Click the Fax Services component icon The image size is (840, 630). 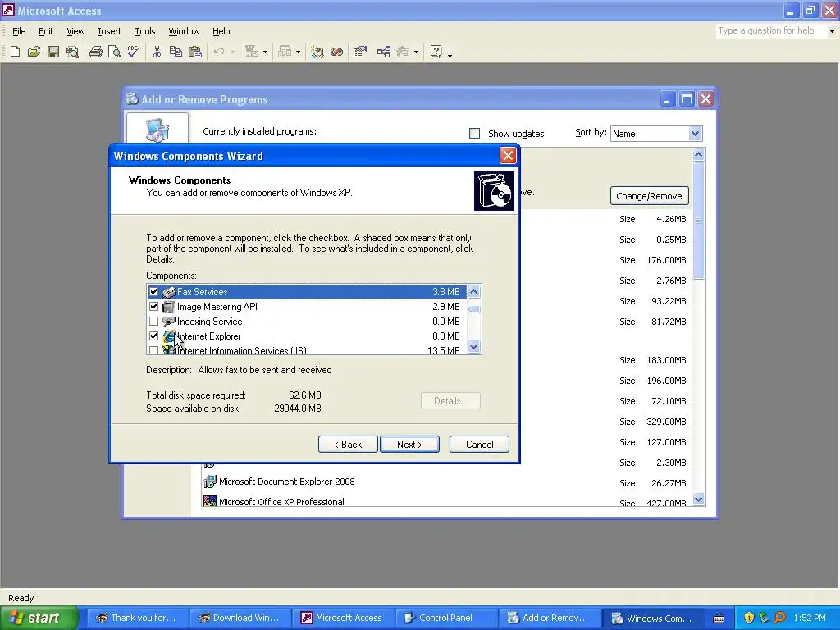[169, 292]
